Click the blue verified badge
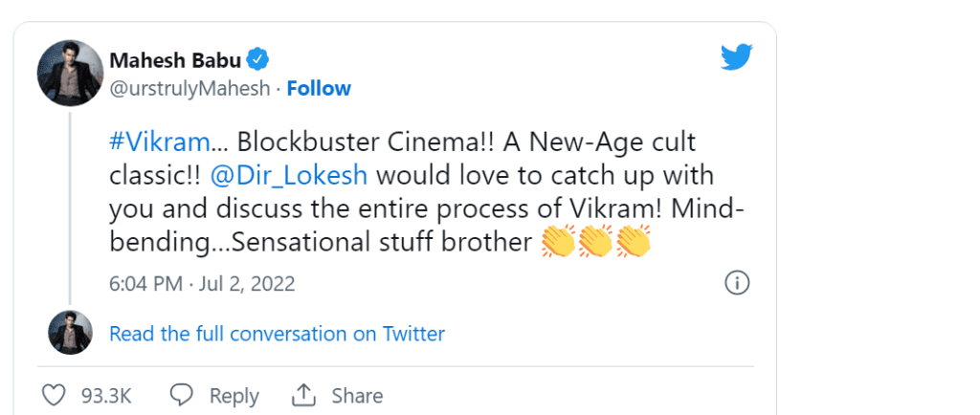This screenshot has width=980, height=415. point(258,61)
